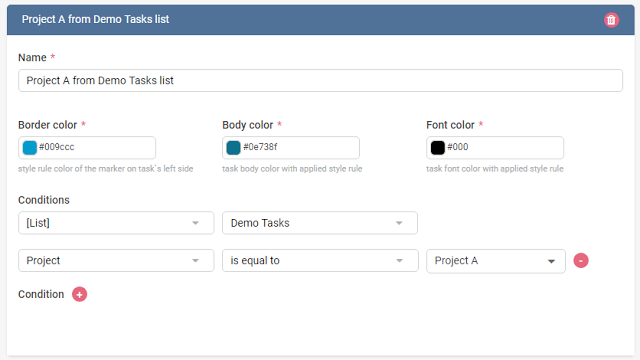Select the 'Body color' label

[248, 125]
